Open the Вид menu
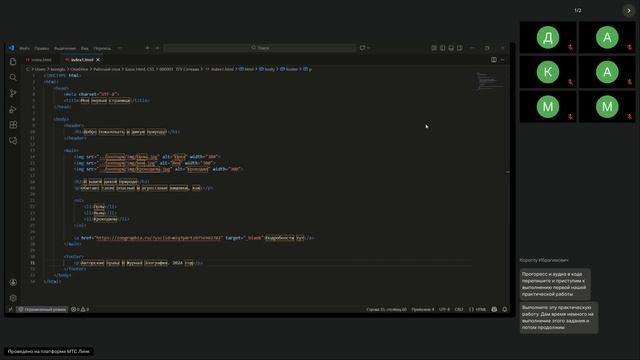 (x=84, y=48)
